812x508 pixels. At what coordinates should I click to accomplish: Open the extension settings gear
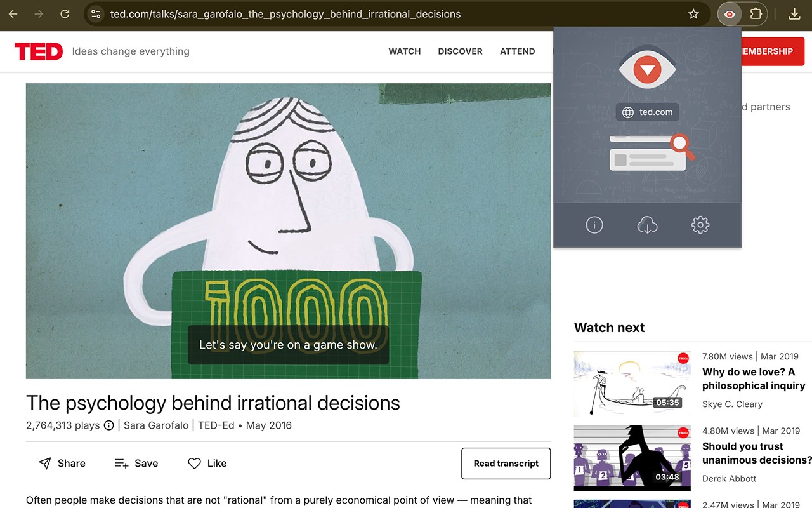700,225
